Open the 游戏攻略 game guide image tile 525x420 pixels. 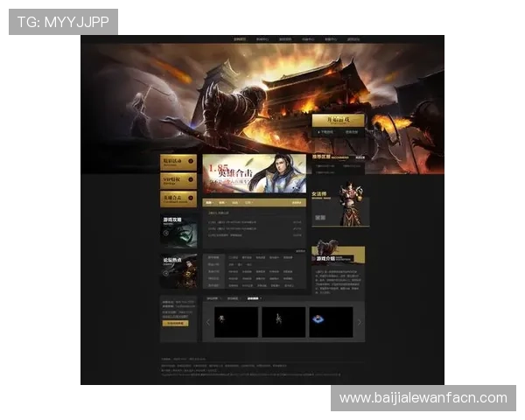coord(178,231)
